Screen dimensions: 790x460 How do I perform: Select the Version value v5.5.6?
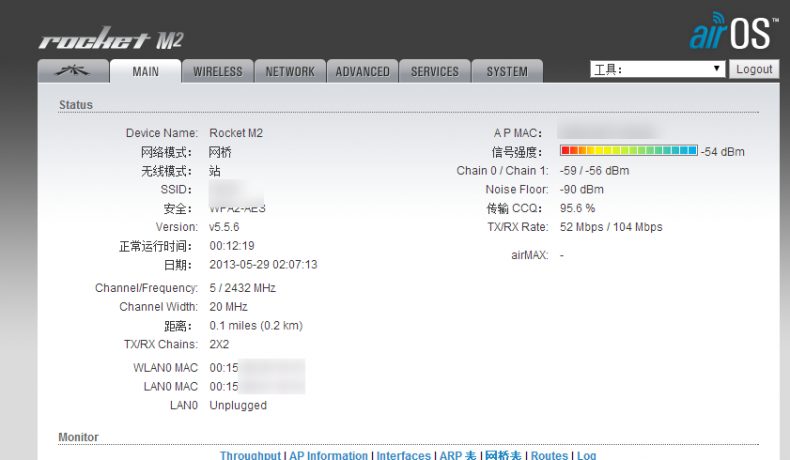coord(224,227)
